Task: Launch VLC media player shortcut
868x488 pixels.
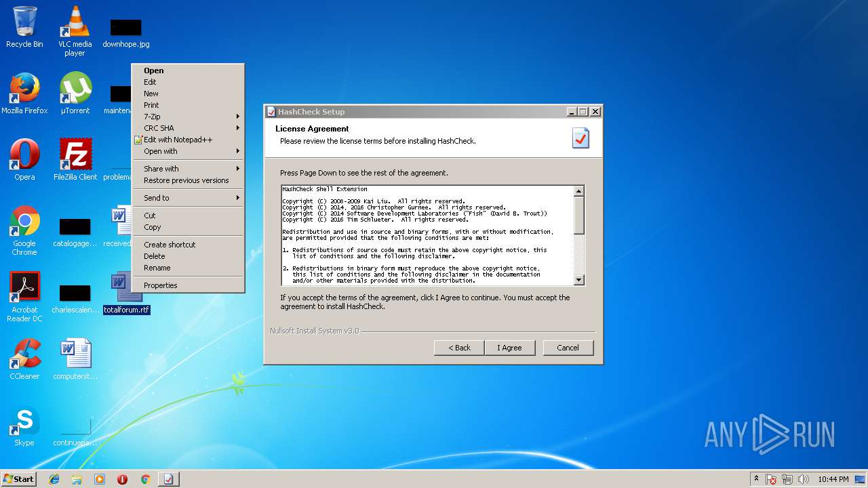Action: point(75,30)
